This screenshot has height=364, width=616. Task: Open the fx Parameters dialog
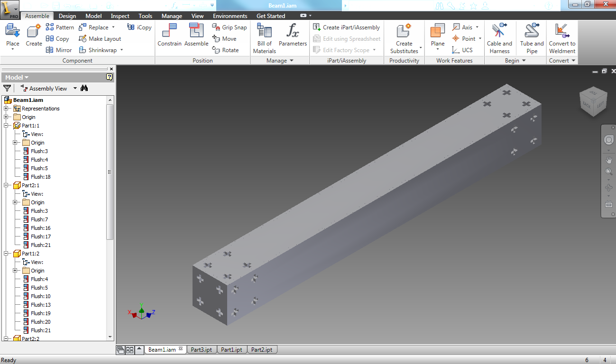point(293,36)
